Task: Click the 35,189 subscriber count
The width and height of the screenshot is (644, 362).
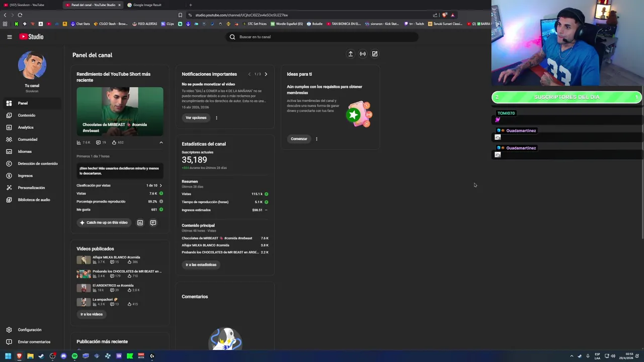Action: [194, 160]
